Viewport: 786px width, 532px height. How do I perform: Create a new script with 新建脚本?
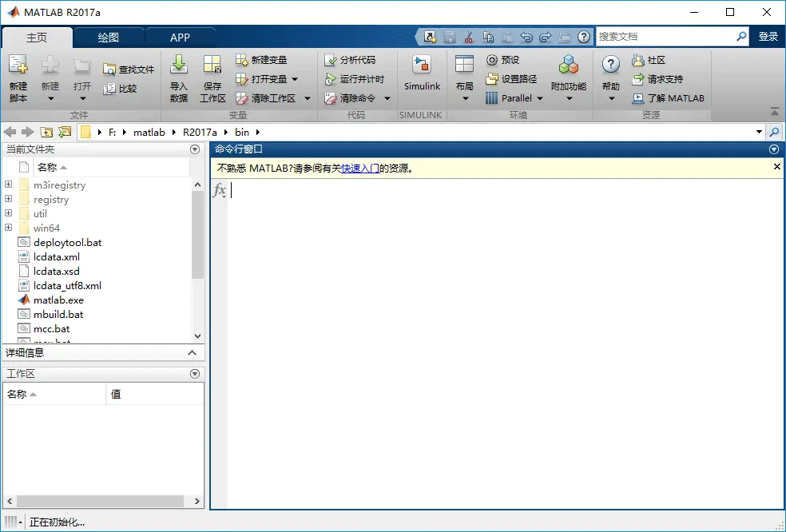(x=18, y=78)
